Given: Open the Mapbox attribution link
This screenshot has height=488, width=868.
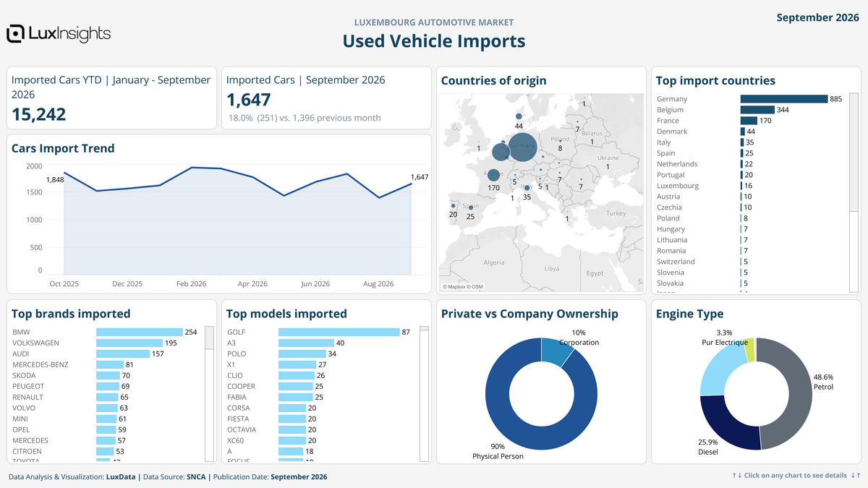Looking at the screenshot, I should 456,287.
